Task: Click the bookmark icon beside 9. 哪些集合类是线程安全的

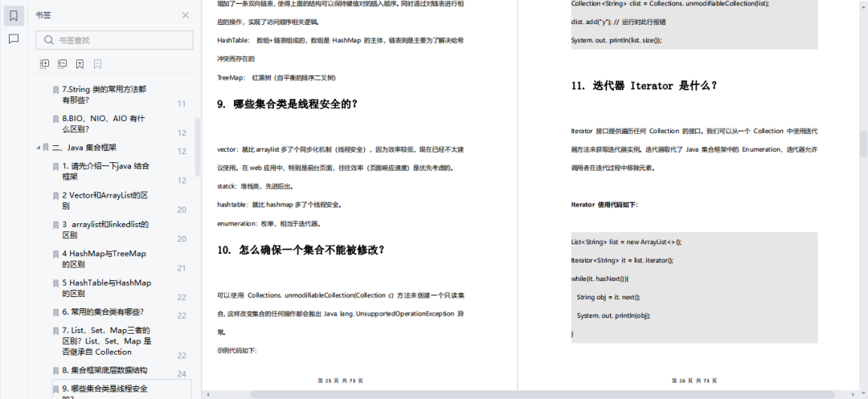Action: tap(56, 389)
